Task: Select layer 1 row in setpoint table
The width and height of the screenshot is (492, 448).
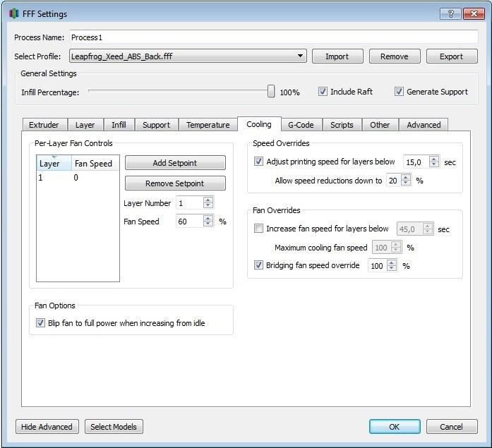Action: (78, 178)
